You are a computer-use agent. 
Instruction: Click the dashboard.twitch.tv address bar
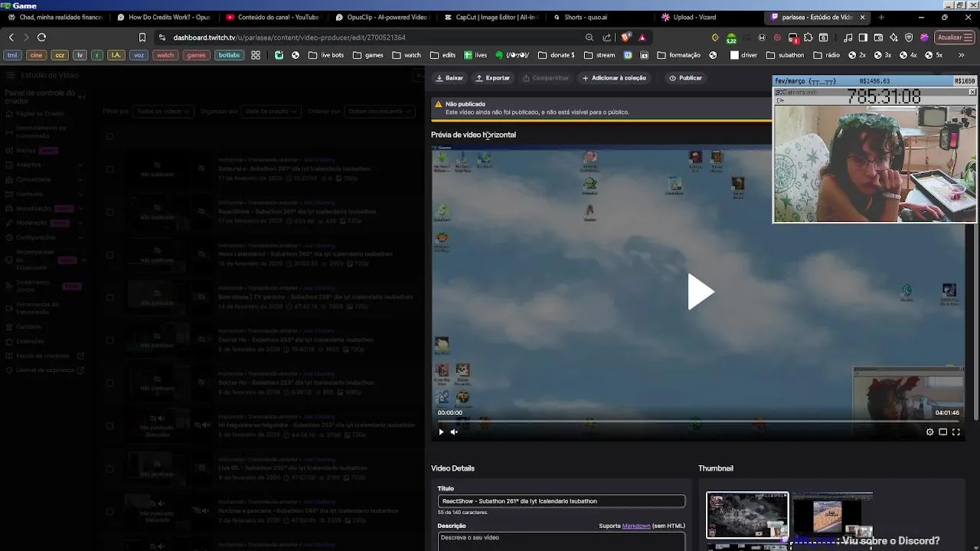367,37
